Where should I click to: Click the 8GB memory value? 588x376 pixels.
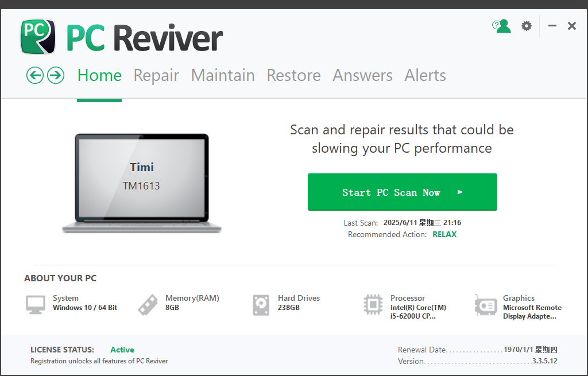point(172,307)
